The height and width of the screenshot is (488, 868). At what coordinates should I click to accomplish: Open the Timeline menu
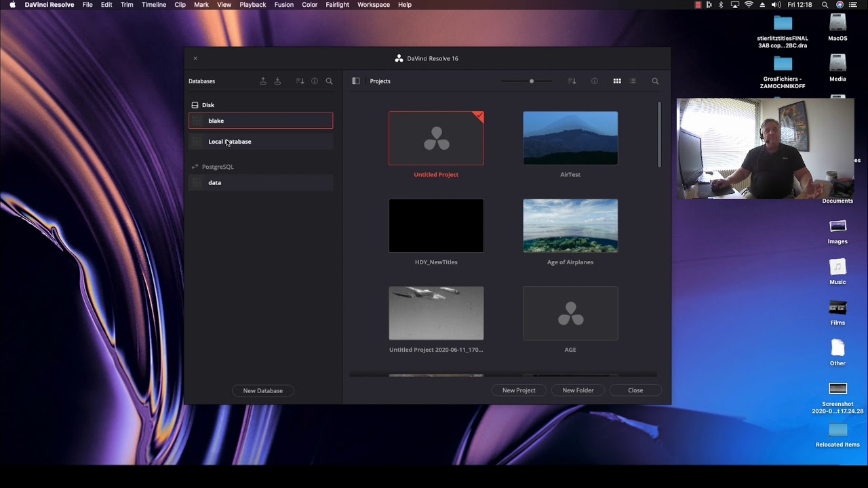click(x=154, y=5)
